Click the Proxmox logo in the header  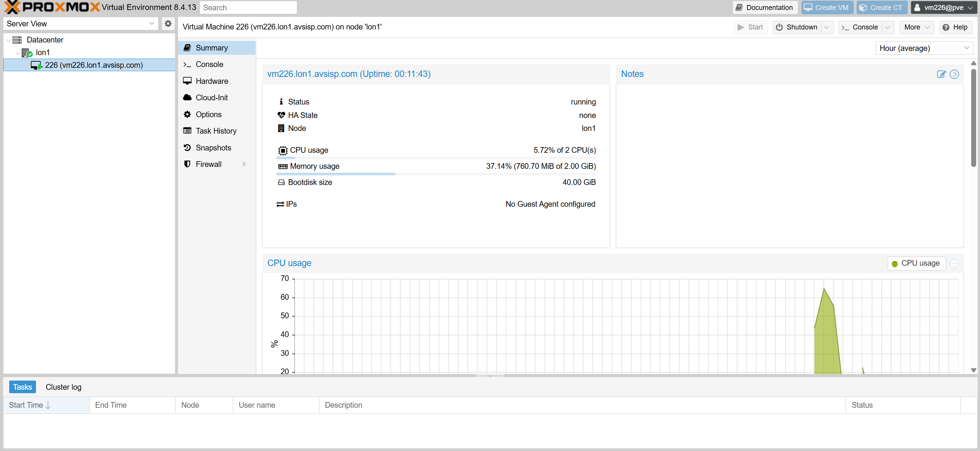(52, 7)
